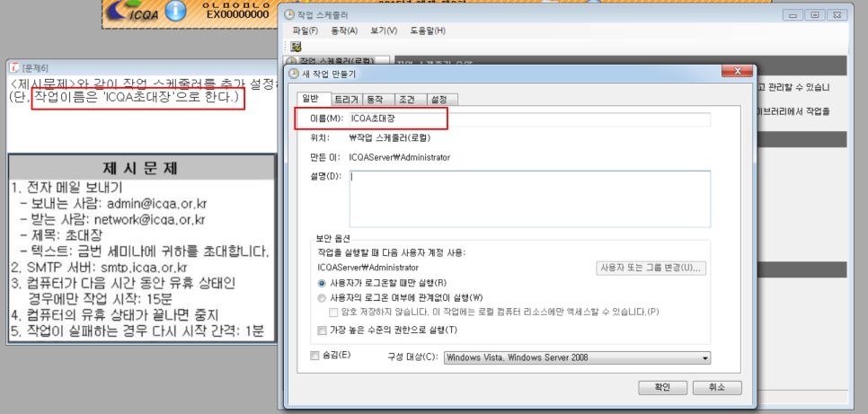The height and width of the screenshot is (414, 868).
Task: Click the question window icon beside 문제6
Action: (x=15, y=67)
